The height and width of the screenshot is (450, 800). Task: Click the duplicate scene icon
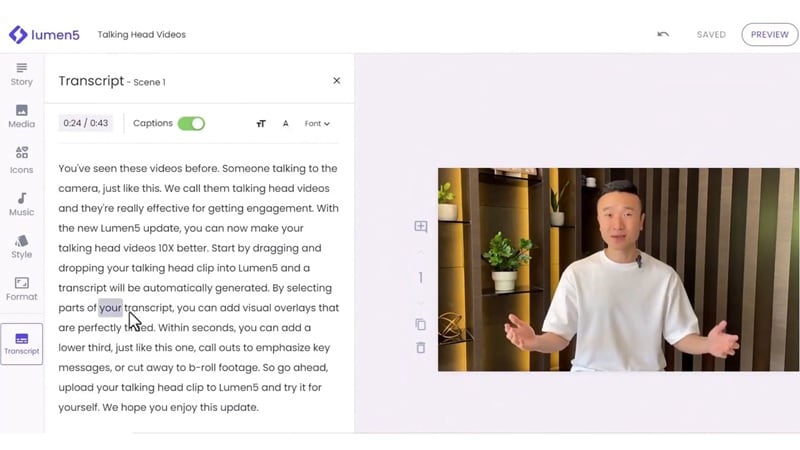420,324
